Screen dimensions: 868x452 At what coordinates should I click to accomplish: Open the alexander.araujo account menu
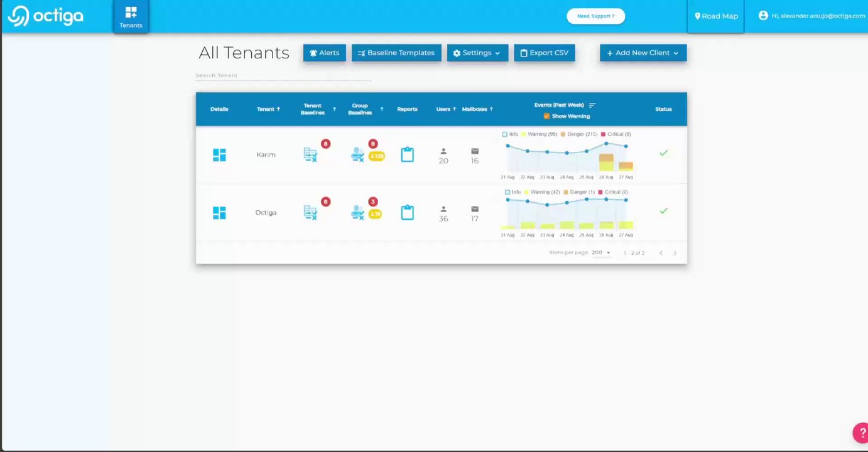pyautogui.click(x=811, y=16)
